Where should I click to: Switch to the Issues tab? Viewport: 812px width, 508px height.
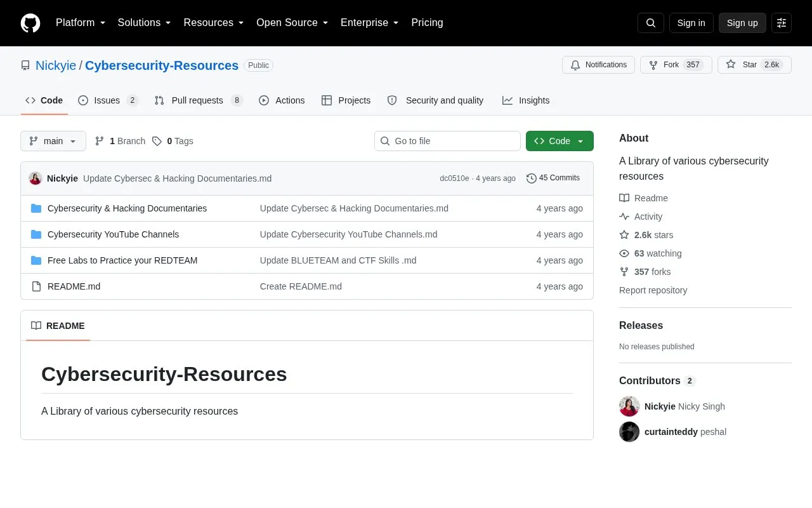click(108, 100)
